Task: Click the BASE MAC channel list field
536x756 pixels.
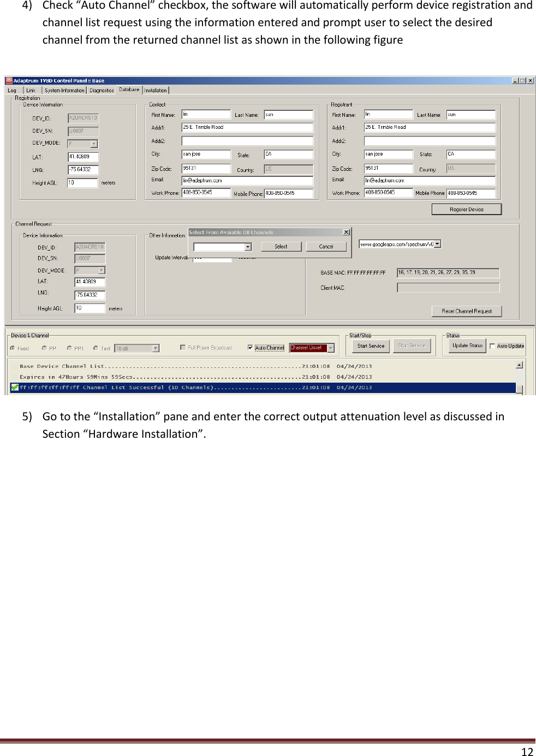Action: pos(448,273)
